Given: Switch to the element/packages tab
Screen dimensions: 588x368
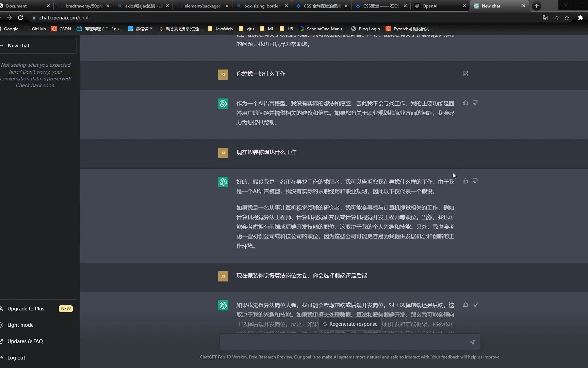Looking at the screenshot, I should click(202, 6).
